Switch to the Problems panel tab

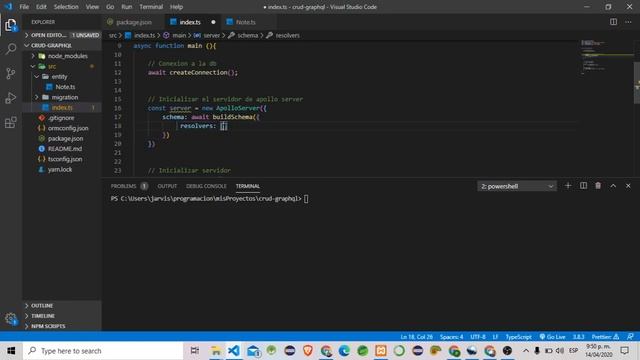[x=129, y=186]
